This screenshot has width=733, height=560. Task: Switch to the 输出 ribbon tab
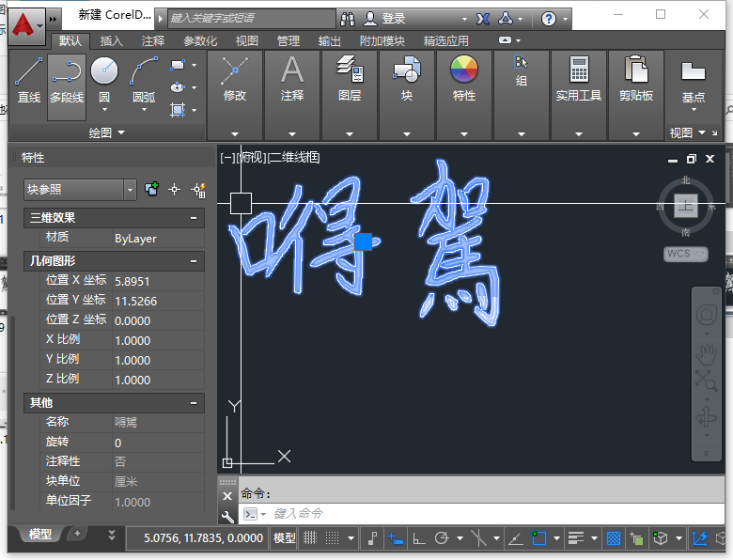[330, 41]
